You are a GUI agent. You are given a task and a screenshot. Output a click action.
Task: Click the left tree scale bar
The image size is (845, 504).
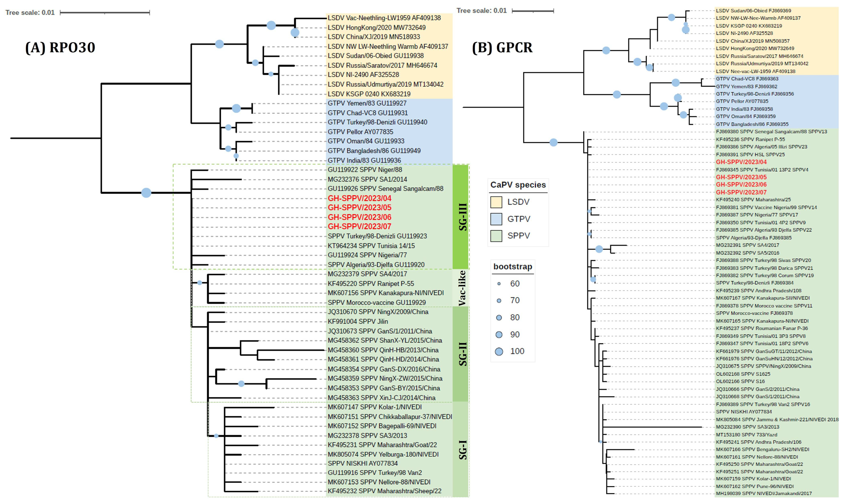click(x=105, y=13)
